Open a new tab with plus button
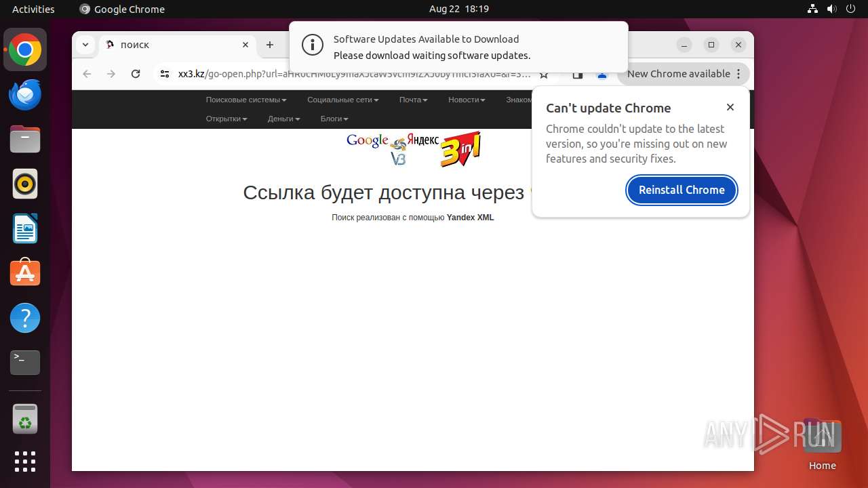Image resolution: width=868 pixels, height=488 pixels. [270, 45]
